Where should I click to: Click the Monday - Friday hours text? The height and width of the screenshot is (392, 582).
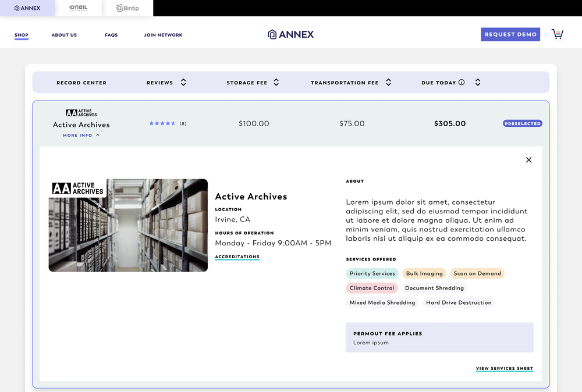273,243
